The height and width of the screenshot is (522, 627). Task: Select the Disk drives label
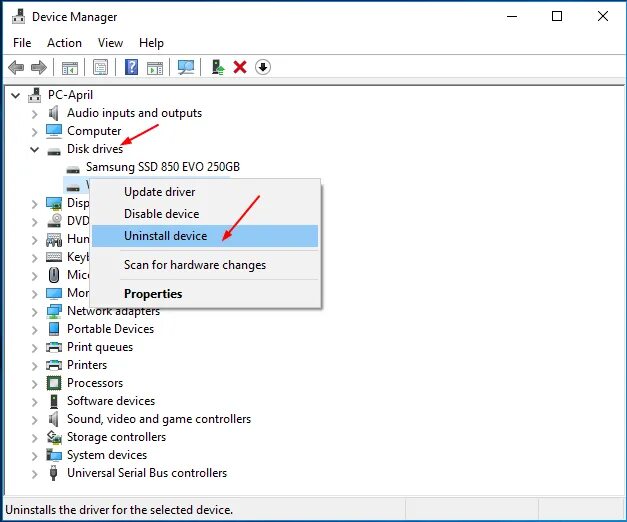(95, 149)
